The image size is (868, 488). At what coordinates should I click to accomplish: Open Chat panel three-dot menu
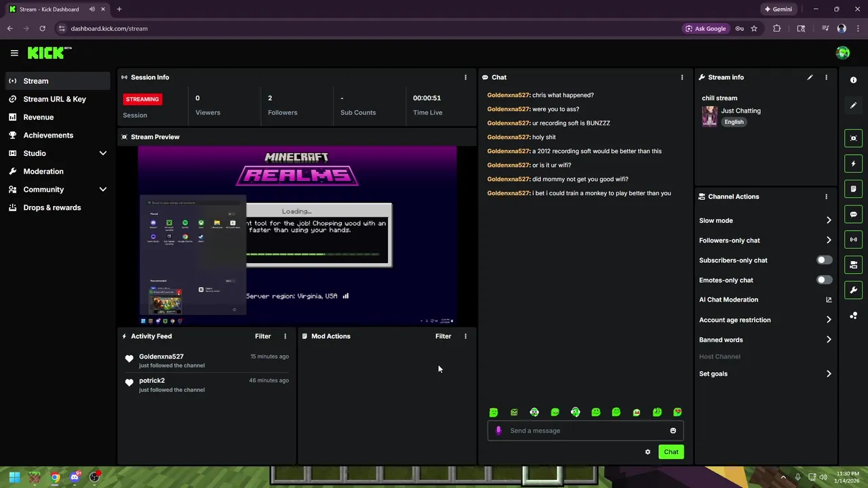[x=682, y=77]
